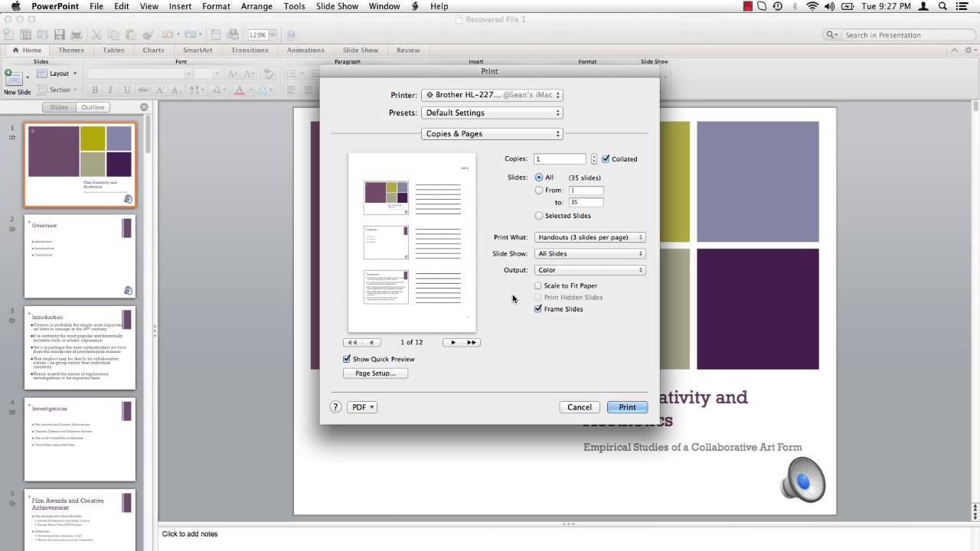
Task: Click the speaker audio icon on the main slide
Action: point(802,480)
